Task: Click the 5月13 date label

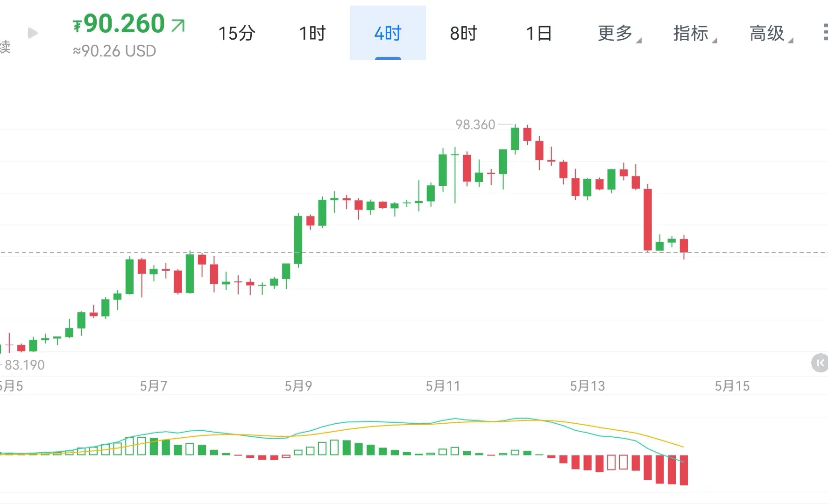Action: (587, 386)
